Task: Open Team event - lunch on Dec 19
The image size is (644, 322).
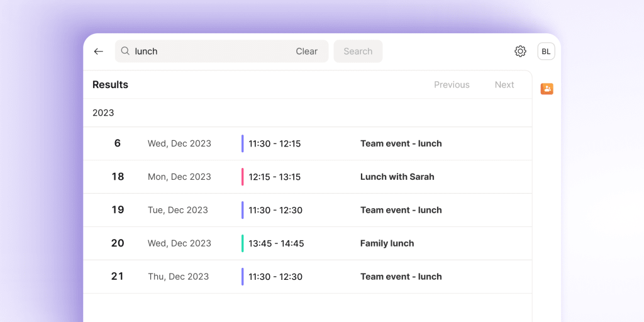Action: 401,210
